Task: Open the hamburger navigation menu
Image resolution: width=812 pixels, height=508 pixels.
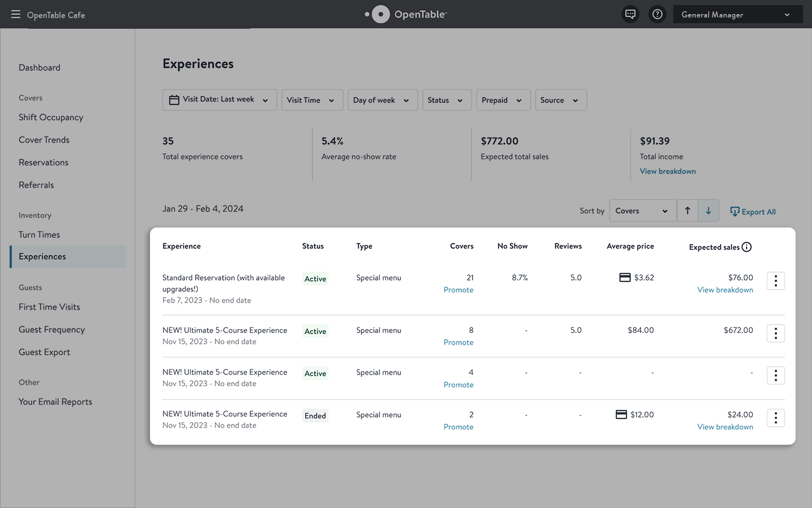Action: pyautogui.click(x=16, y=14)
